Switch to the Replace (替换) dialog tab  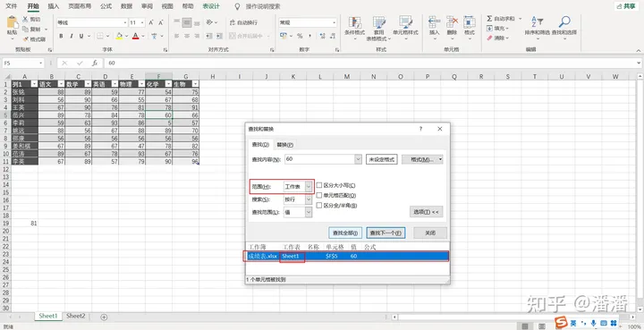(x=284, y=145)
